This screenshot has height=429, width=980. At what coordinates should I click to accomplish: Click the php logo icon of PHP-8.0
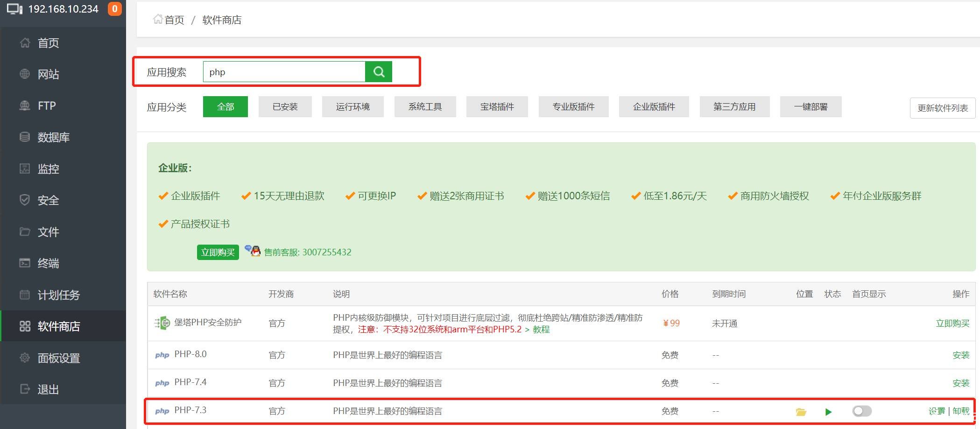[x=162, y=355]
